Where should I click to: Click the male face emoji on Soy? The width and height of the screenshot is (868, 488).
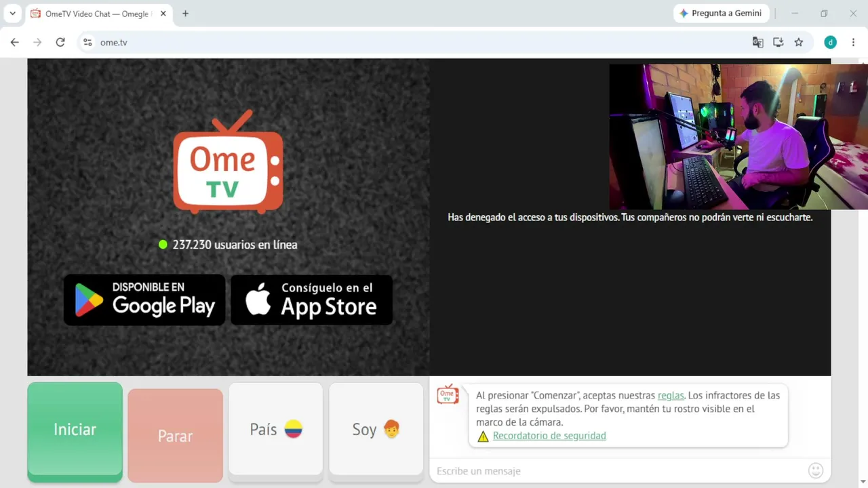click(x=391, y=429)
